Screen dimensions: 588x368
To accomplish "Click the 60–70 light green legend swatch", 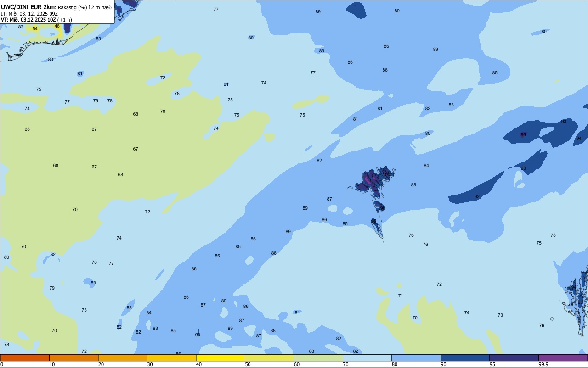I will point(318,357).
